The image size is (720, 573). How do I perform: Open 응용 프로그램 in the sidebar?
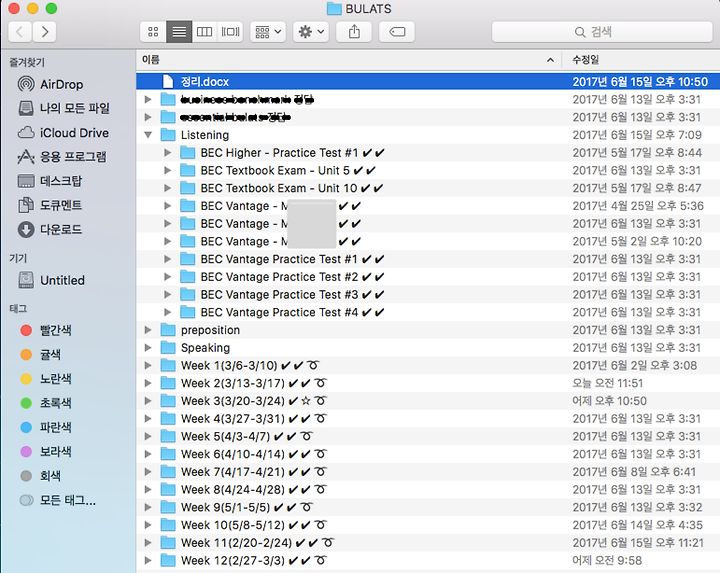pos(62,157)
